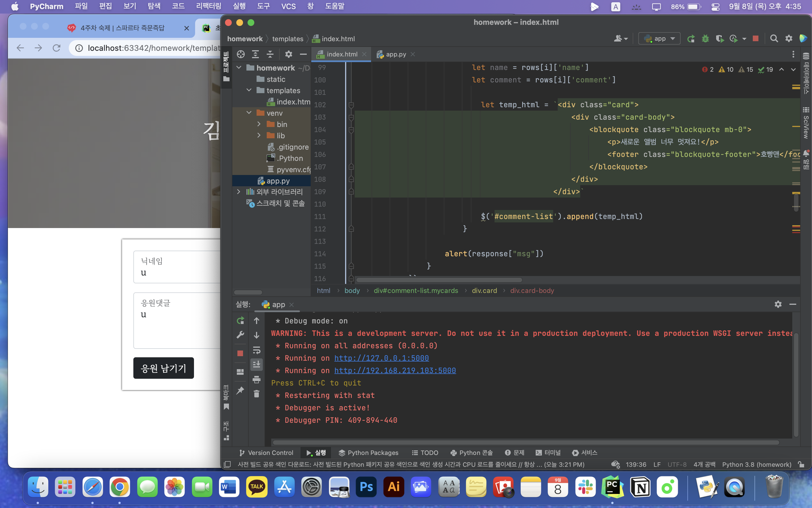Open the editor tabs more-options menu
Image resolution: width=812 pixels, height=508 pixels.
pos(793,54)
